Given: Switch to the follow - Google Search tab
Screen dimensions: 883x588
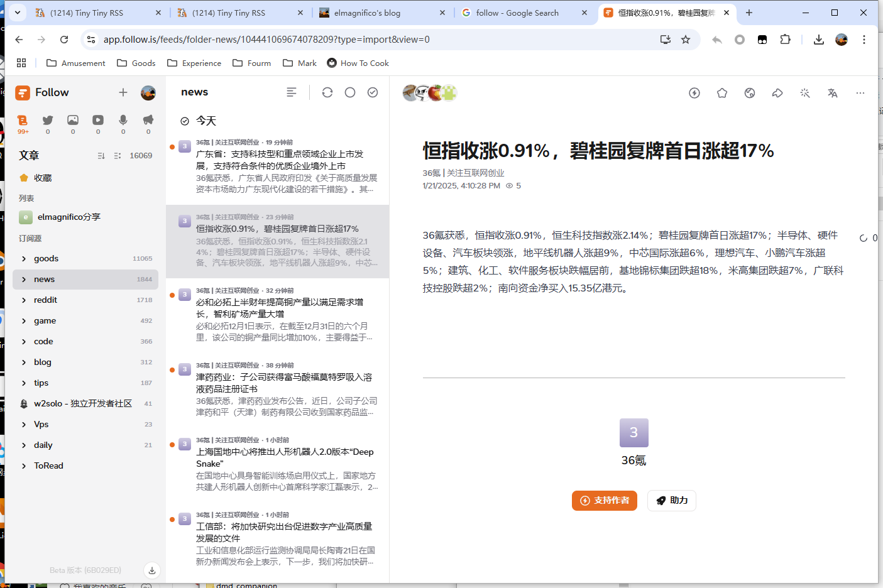Looking at the screenshot, I should pyautogui.click(x=525, y=13).
